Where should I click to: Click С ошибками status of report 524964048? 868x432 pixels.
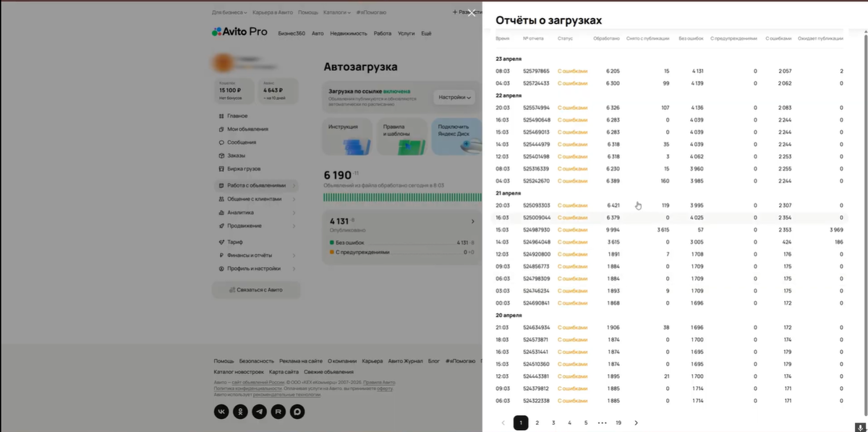(573, 242)
